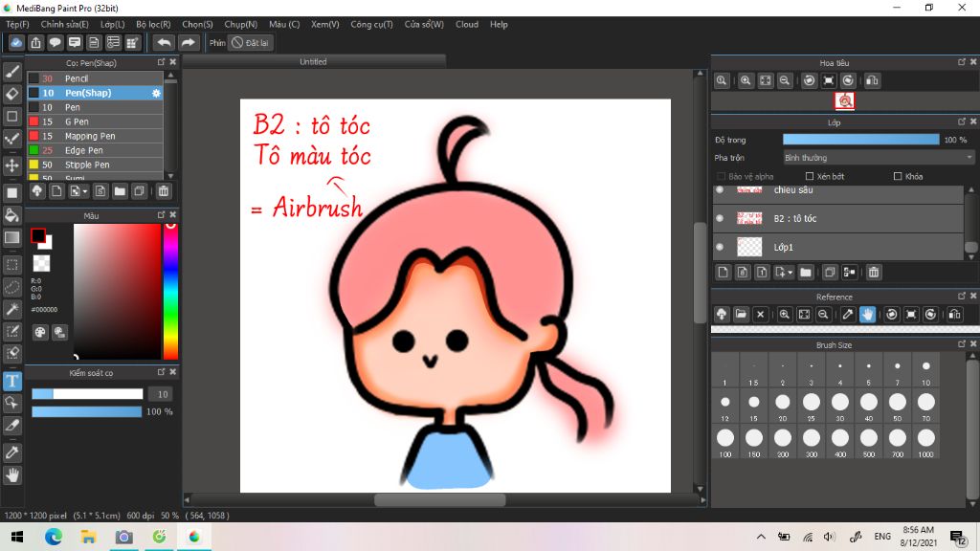
Task: Open the Bộ lọc(R) menu
Action: (x=153, y=24)
